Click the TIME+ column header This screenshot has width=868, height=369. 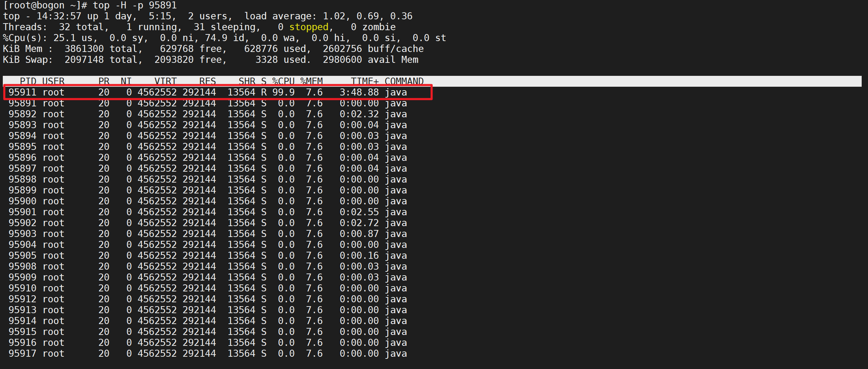click(365, 81)
